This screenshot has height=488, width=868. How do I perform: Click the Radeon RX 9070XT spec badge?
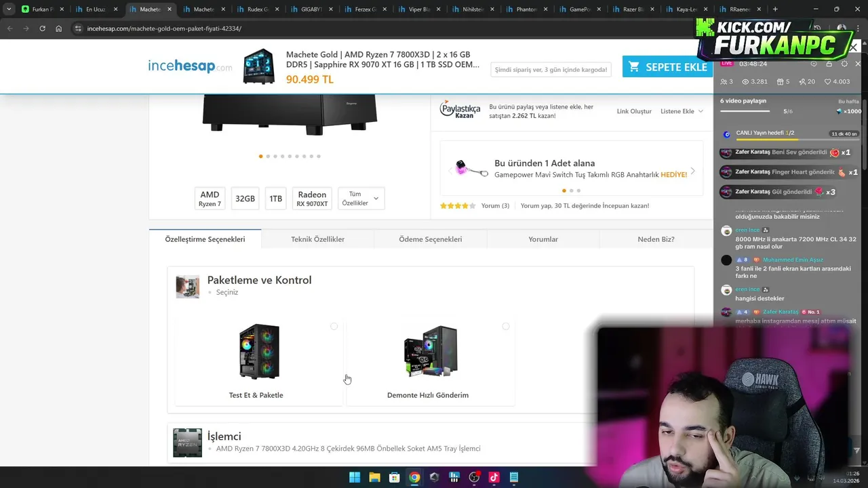312,199
